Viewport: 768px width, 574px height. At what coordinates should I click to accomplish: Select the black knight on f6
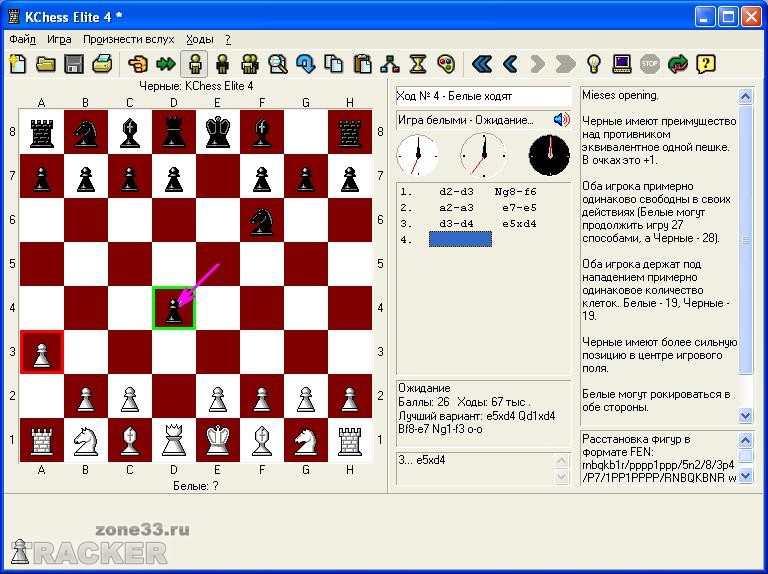(x=262, y=220)
